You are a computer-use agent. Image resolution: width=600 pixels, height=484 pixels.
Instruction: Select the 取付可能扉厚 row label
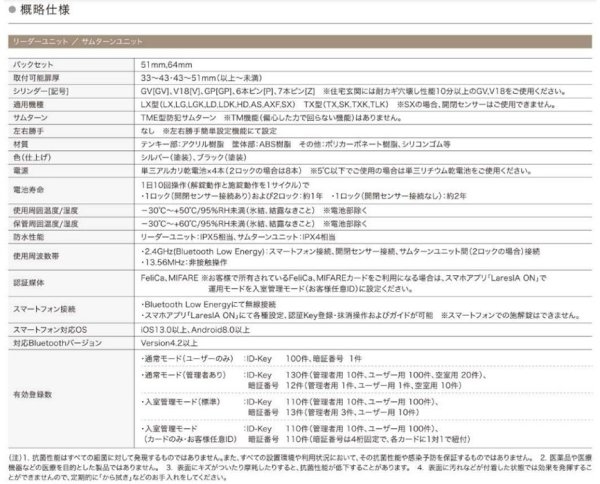tap(33, 76)
